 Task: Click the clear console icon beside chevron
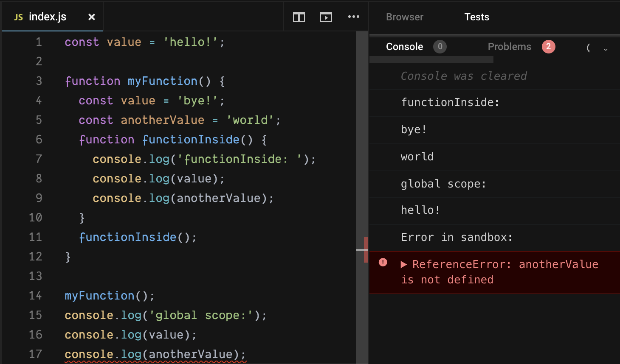point(588,48)
